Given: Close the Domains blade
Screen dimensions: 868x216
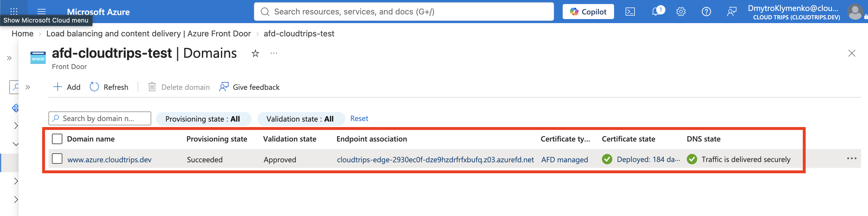Looking at the screenshot, I should pyautogui.click(x=852, y=53).
